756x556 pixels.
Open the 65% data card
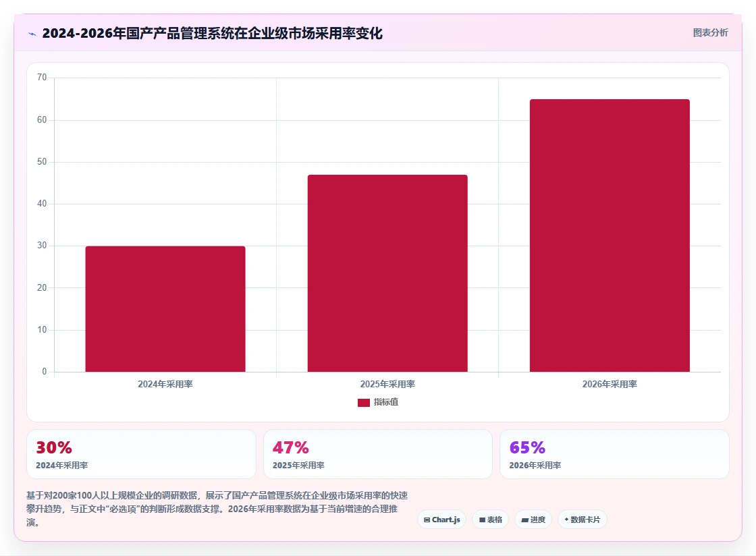(614, 454)
